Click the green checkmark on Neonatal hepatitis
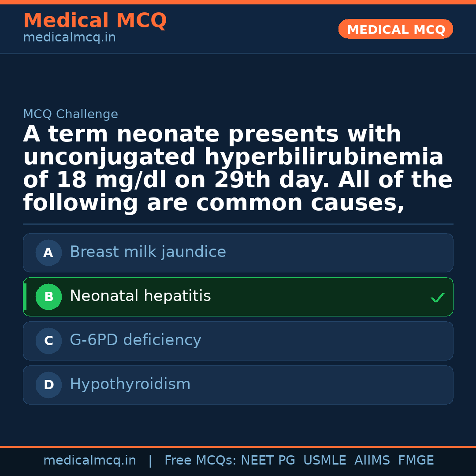Image resolution: width=476 pixels, height=476 pixels. coord(437,298)
